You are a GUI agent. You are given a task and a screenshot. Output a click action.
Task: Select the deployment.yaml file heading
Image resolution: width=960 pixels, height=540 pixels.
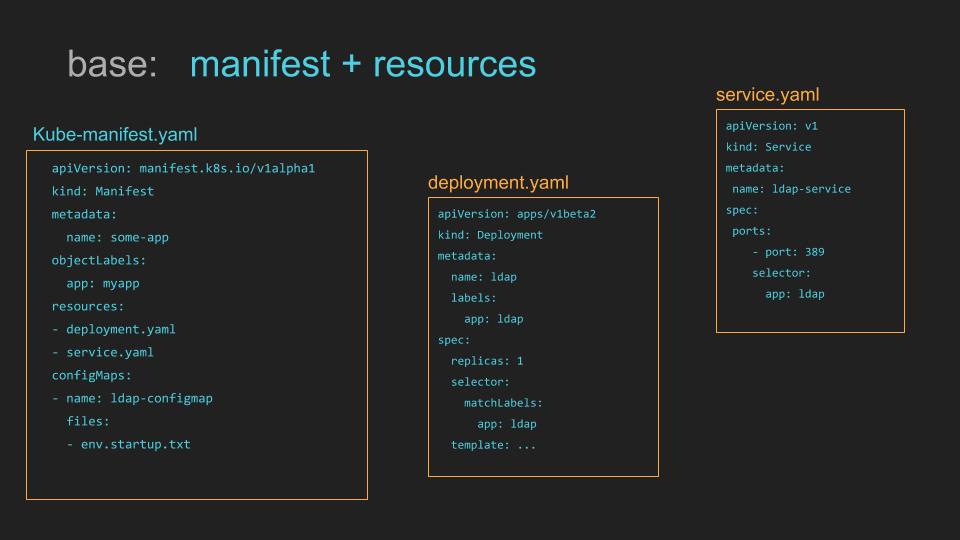[498, 182]
